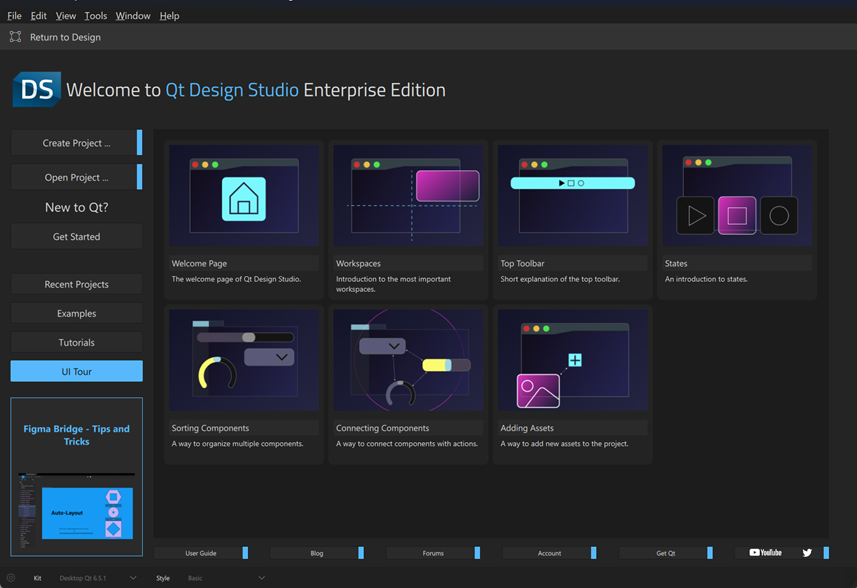Select the UI Tour tab
Viewport: 857px width, 588px height.
point(76,370)
